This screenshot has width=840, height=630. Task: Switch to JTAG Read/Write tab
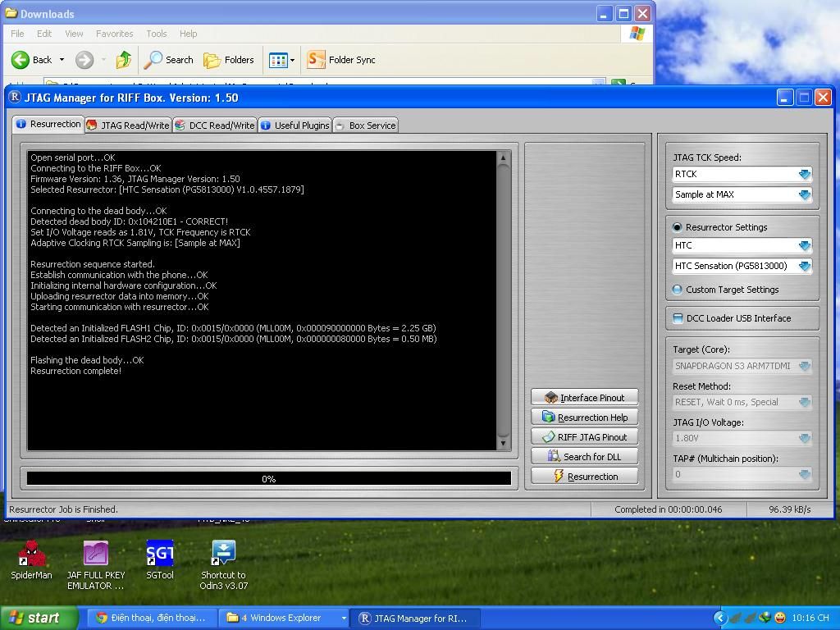pos(129,126)
